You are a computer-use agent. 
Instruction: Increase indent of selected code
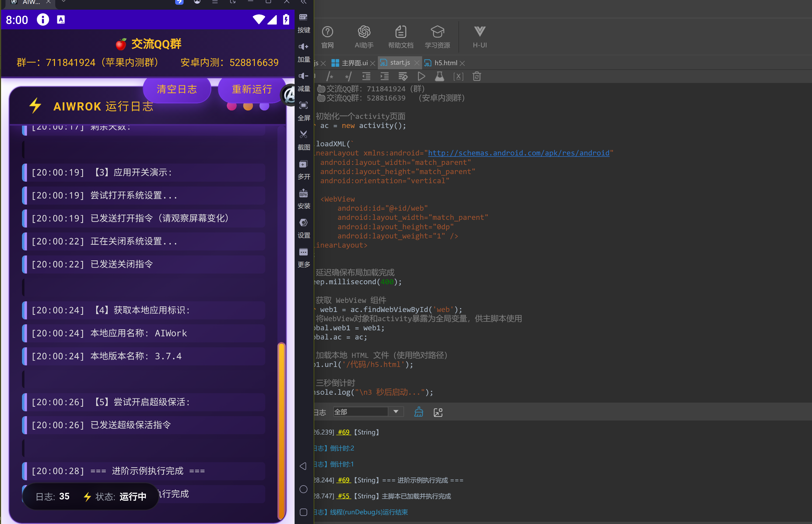385,76
